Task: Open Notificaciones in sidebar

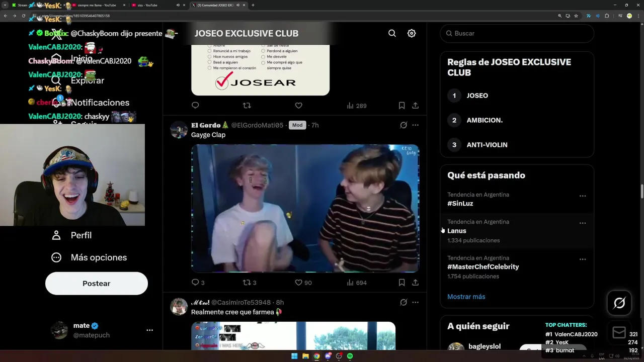Action: (x=91, y=103)
